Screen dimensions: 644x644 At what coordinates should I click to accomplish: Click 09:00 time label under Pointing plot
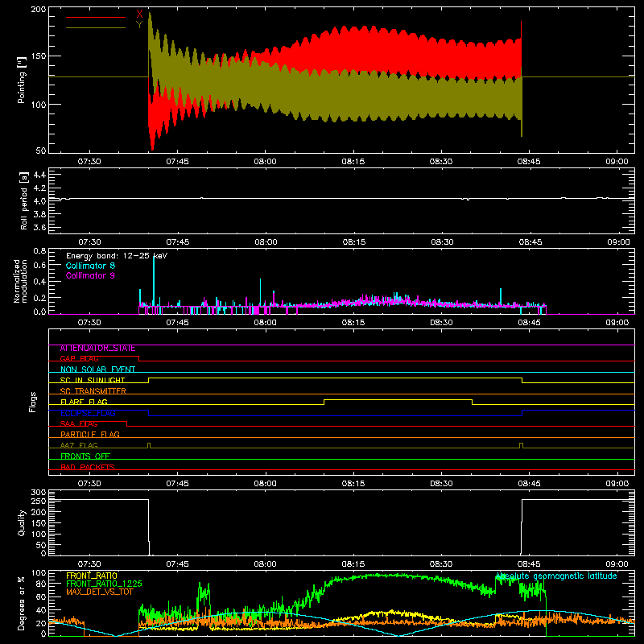(x=617, y=162)
